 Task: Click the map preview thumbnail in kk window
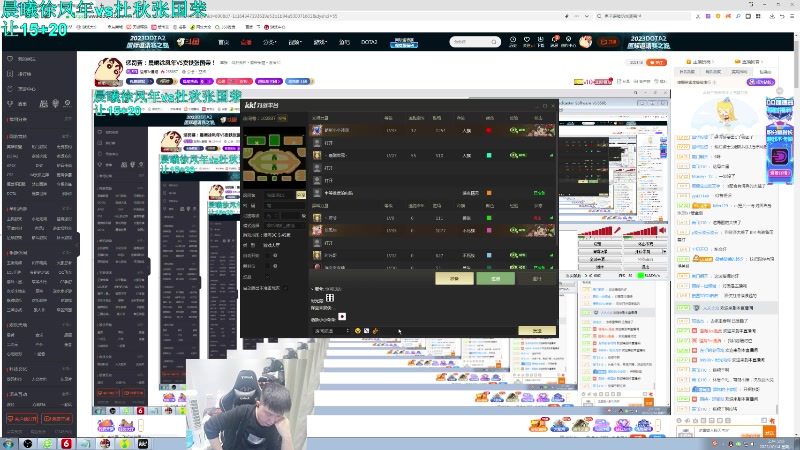274,158
